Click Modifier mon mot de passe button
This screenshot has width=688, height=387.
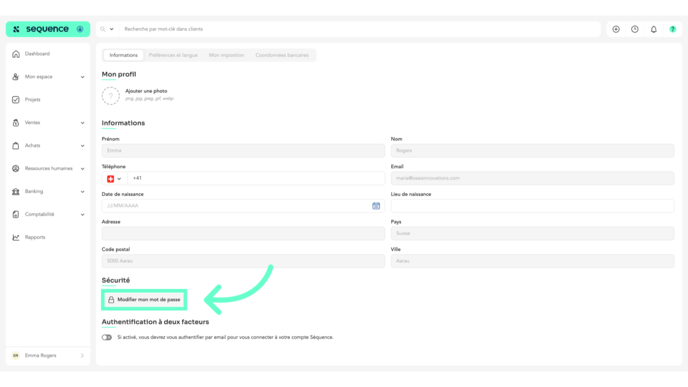[x=144, y=300]
